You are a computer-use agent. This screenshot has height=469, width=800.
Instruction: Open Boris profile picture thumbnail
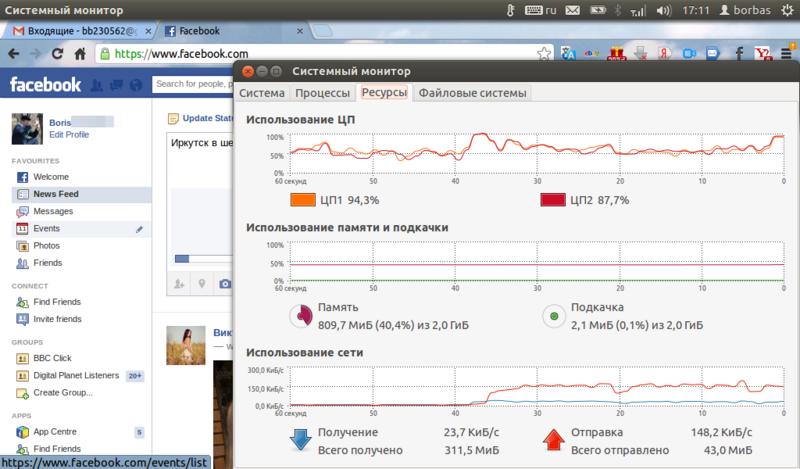click(27, 129)
